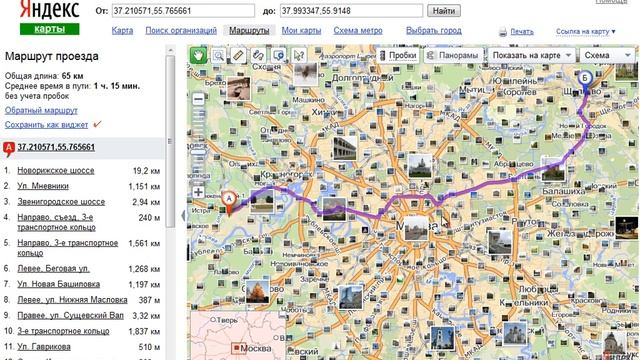This screenshot has width=640, height=360.
Task: Select route step Ул. Новая Башиловка
Action: tap(58, 284)
